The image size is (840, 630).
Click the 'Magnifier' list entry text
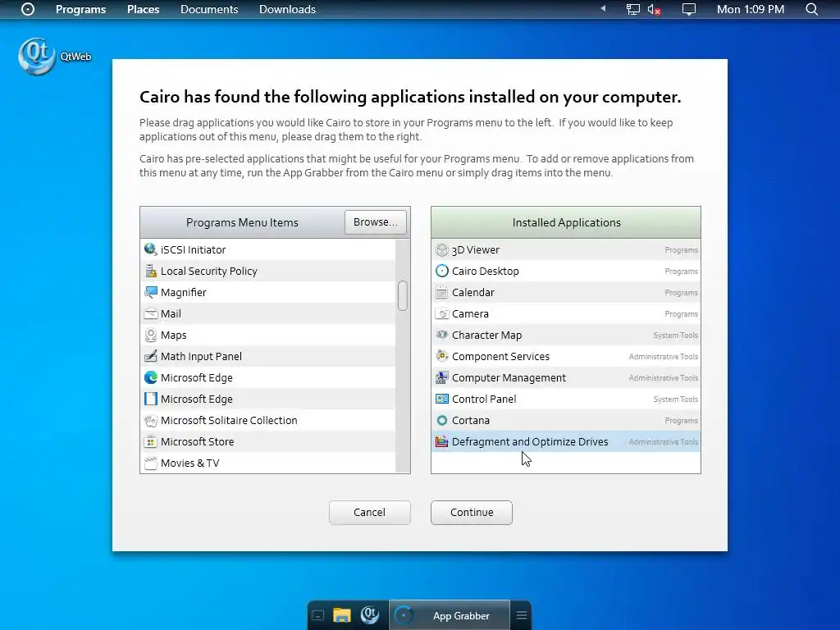pos(183,293)
